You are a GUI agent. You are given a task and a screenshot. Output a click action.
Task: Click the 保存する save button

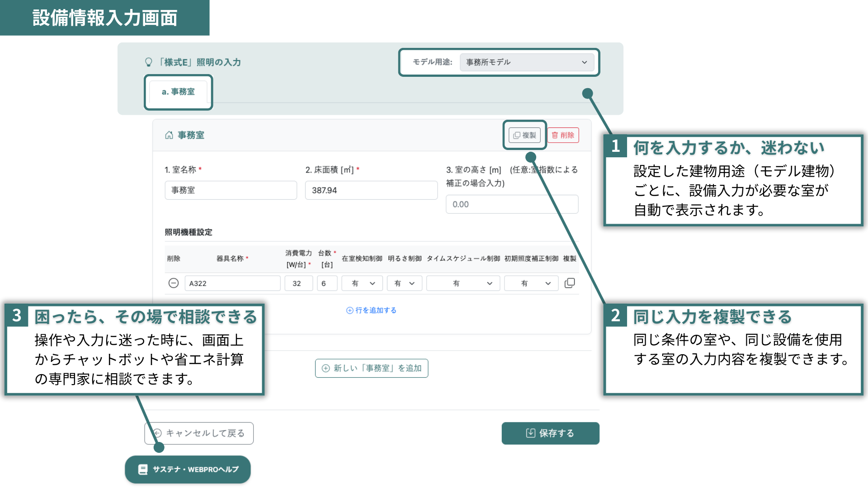(550, 433)
